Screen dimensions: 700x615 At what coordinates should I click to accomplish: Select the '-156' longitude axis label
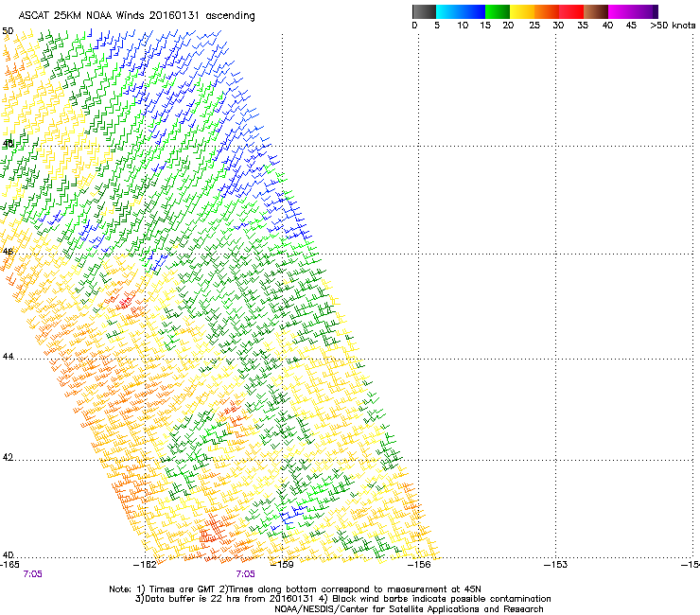pyautogui.click(x=419, y=565)
